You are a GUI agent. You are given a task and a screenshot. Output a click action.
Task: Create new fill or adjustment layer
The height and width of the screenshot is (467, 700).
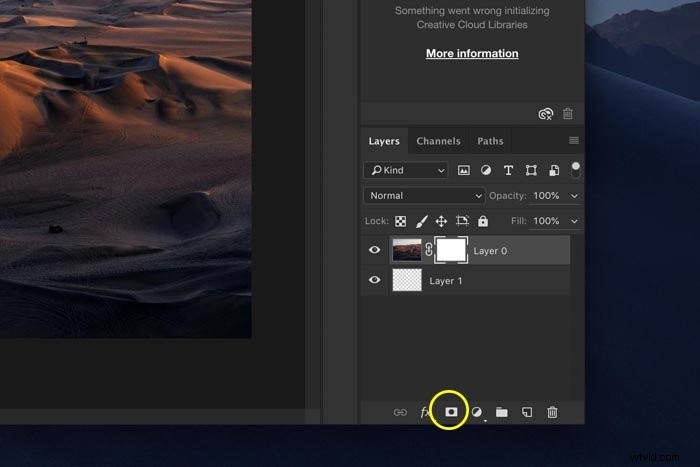[477, 412]
